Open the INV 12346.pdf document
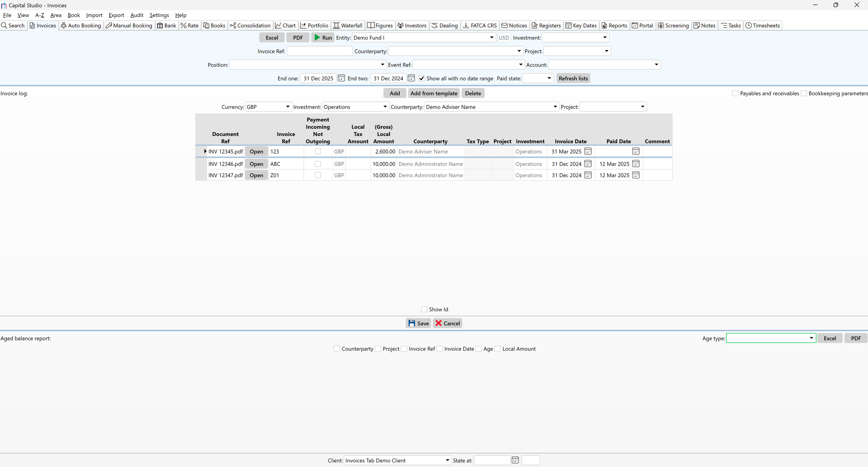 pos(256,164)
